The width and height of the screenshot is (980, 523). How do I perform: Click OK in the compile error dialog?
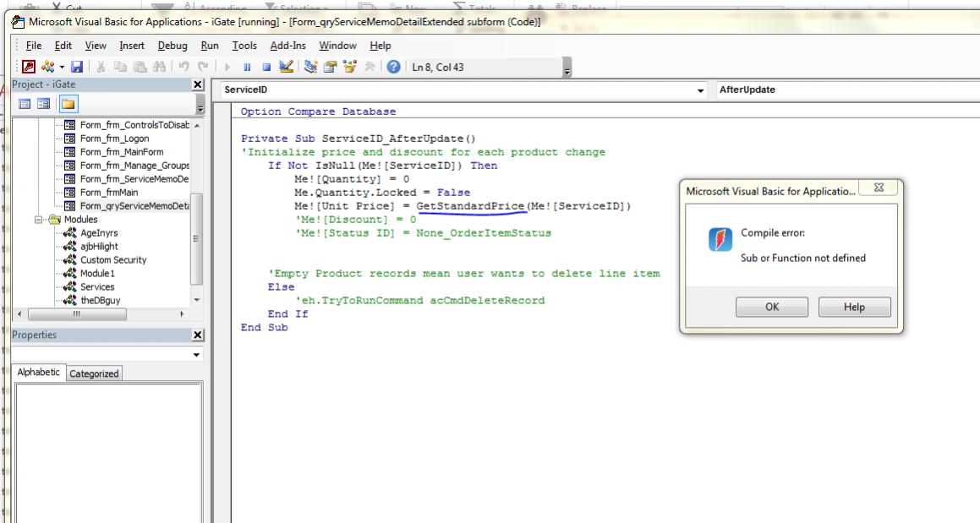pyautogui.click(x=771, y=308)
